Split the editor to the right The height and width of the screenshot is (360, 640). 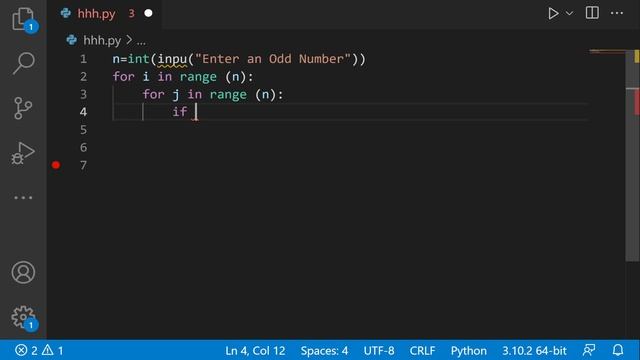592,13
